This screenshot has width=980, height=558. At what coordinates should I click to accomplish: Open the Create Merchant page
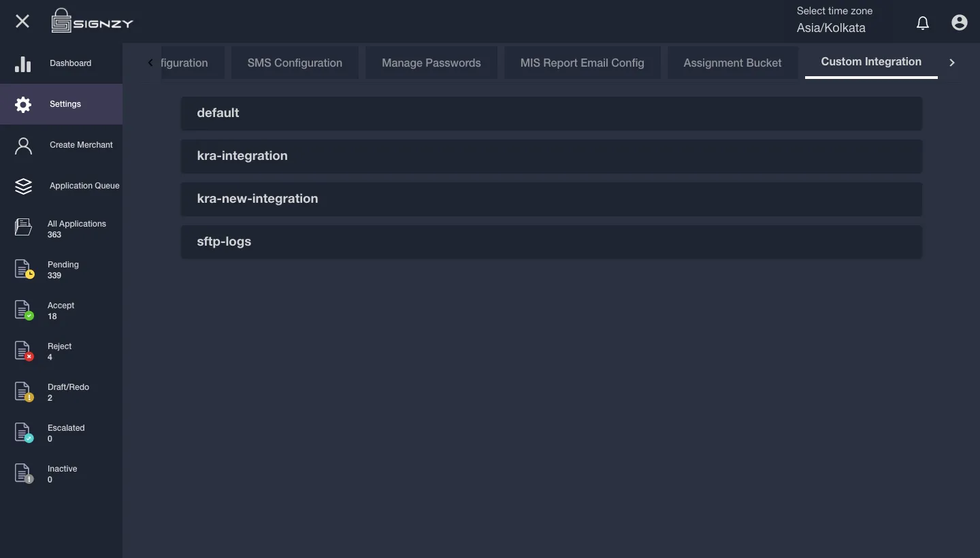(x=81, y=145)
